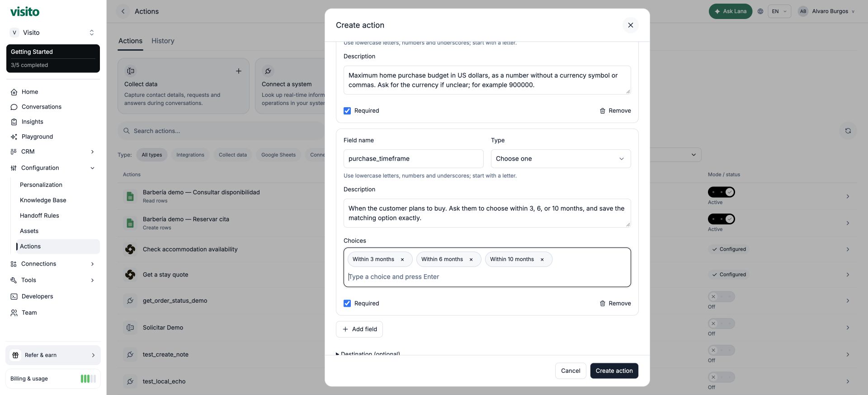
Task: Expand the Tools sidebar section
Action: pos(53,280)
